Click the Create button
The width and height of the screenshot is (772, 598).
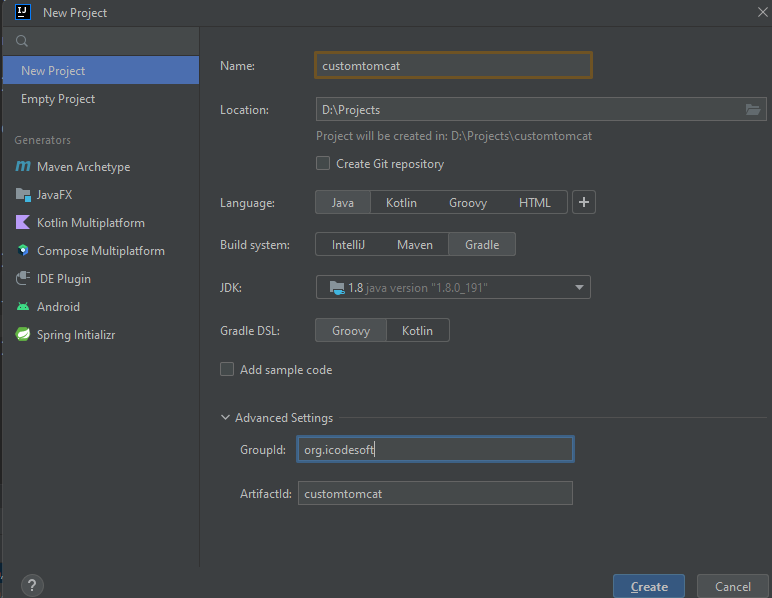pos(649,587)
